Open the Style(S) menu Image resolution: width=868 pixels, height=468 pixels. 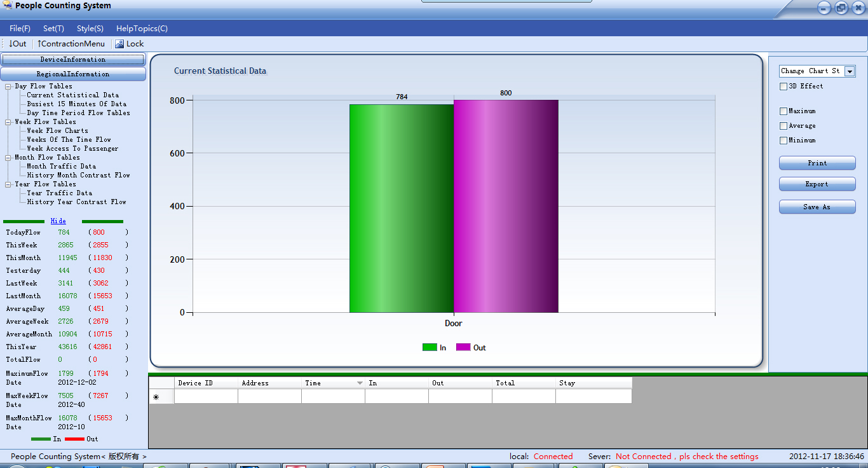(x=90, y=29)
